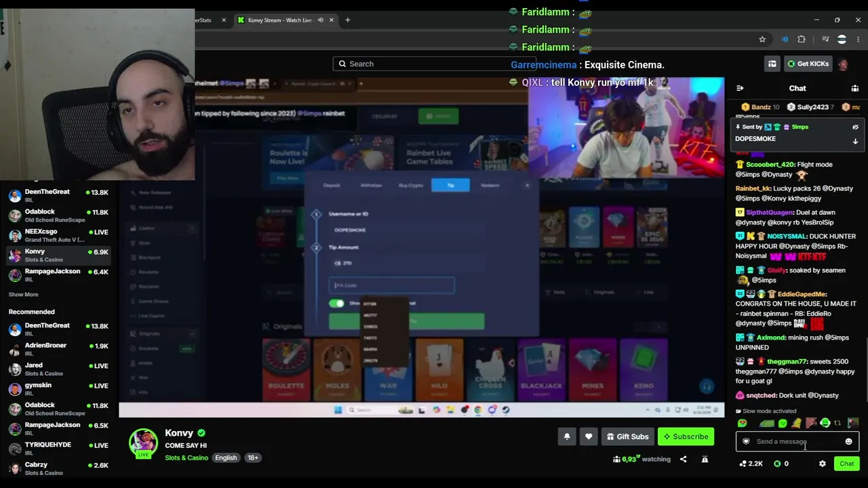Viewport: 868px width, 488px height.
Task: Click the Get KICKs button
Action: [x=808, y=64]
